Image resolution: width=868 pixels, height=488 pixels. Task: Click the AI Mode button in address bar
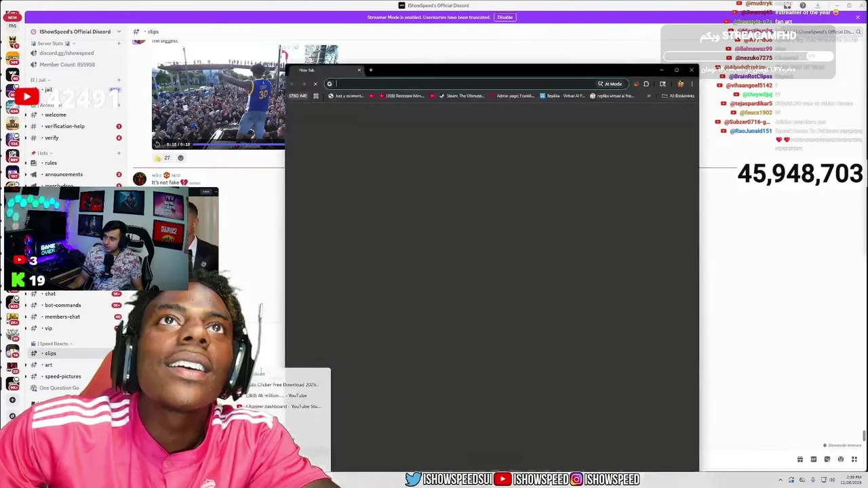(x=610, y=84)
